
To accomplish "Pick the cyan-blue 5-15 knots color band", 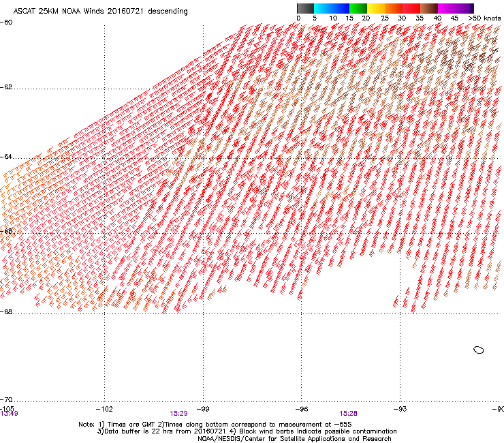I will click(332, 8).
